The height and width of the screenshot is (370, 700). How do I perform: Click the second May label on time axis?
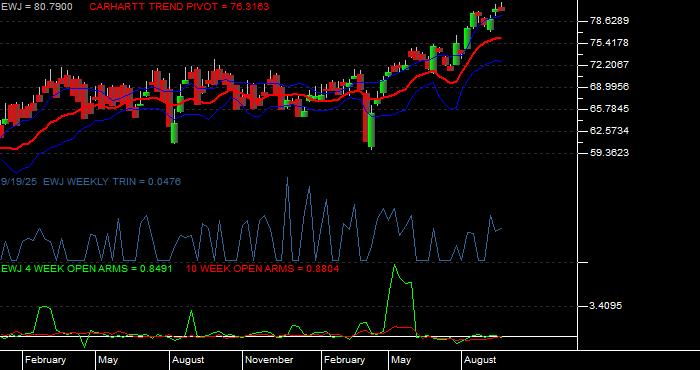(400, 360)
